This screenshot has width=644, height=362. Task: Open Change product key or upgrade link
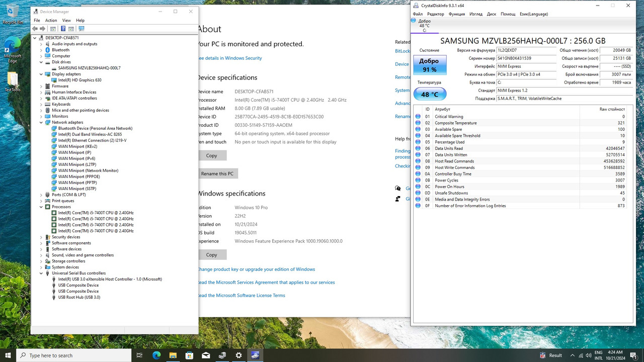pyautogui.click(x=256, y=269)
